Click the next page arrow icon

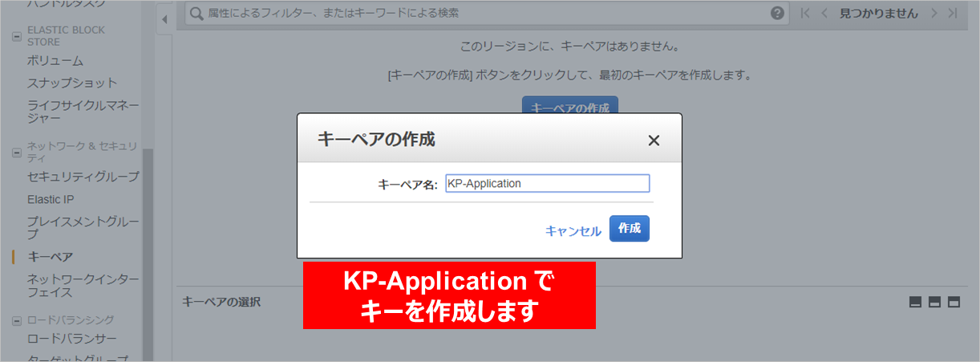(x=933, y=14)
